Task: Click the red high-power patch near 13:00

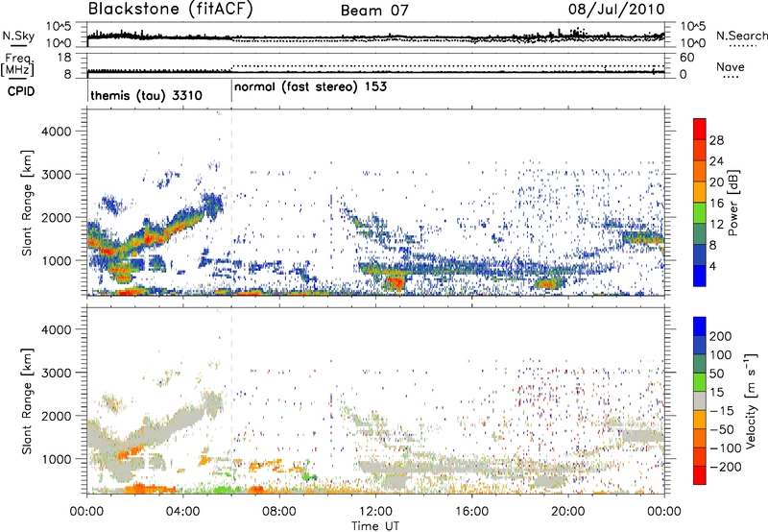Action: click(x=394, y=283)
